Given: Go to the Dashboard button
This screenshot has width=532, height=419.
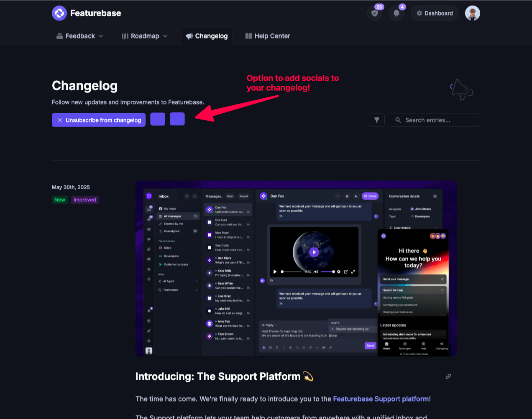Looking at the screenshot, I should [x=435, y=13].
